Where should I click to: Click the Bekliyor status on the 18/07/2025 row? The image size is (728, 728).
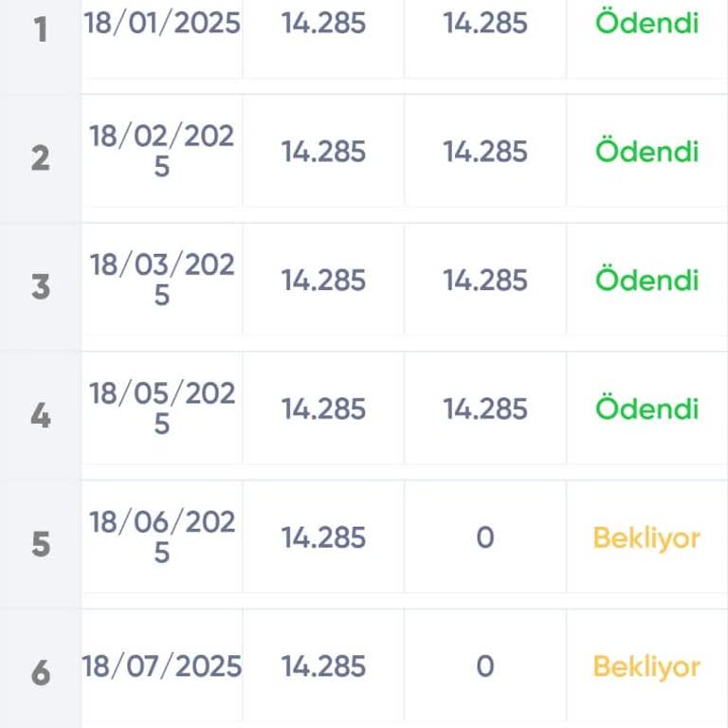[646, 666]
